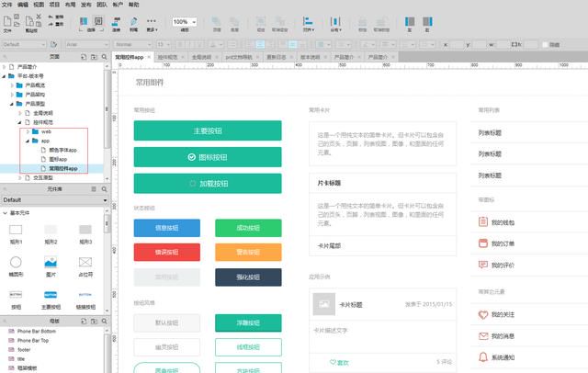Click the Libraries panel menu icon

point(94,189)
